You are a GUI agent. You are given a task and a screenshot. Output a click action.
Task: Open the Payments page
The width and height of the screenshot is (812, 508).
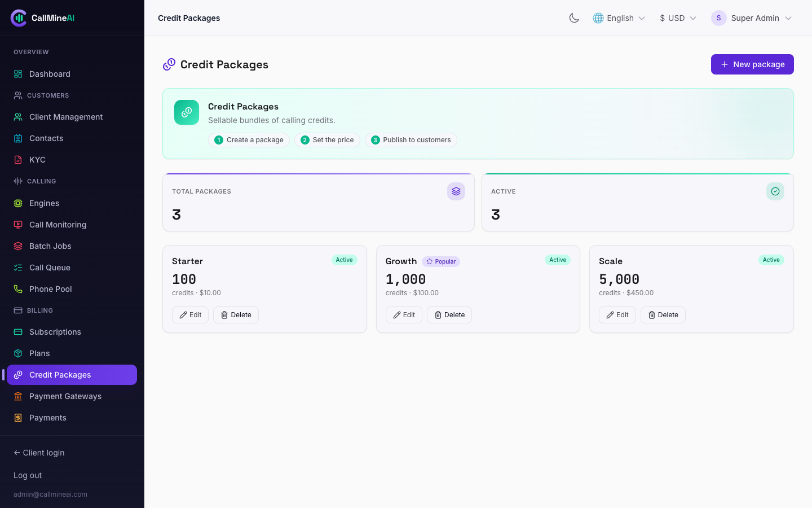click(72, 418)
